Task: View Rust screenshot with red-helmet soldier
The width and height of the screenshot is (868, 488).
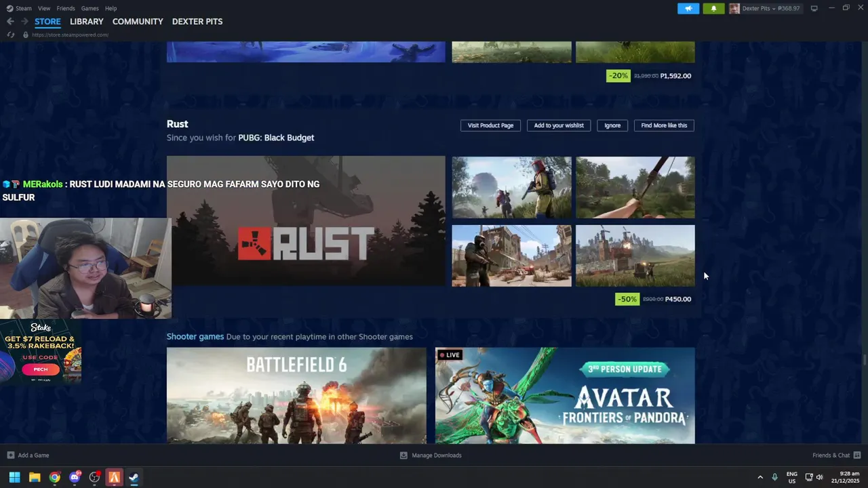Action: [x=512, y=188]
